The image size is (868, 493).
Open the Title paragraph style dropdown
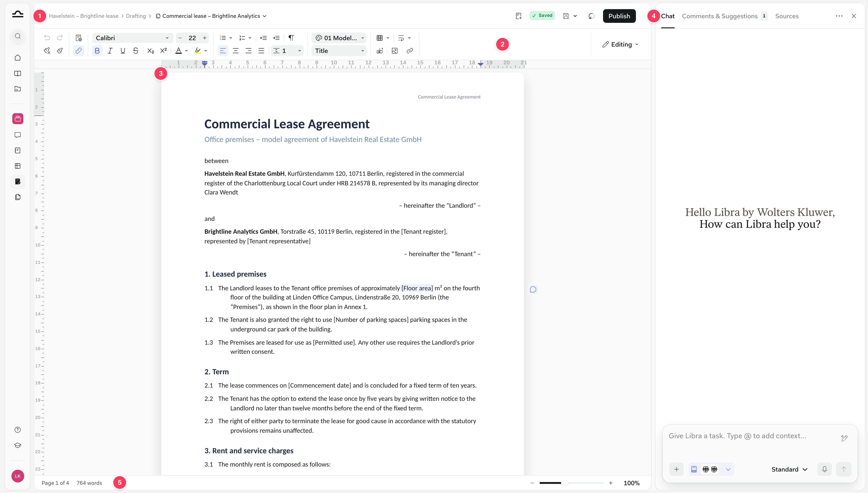coord(339,51)
